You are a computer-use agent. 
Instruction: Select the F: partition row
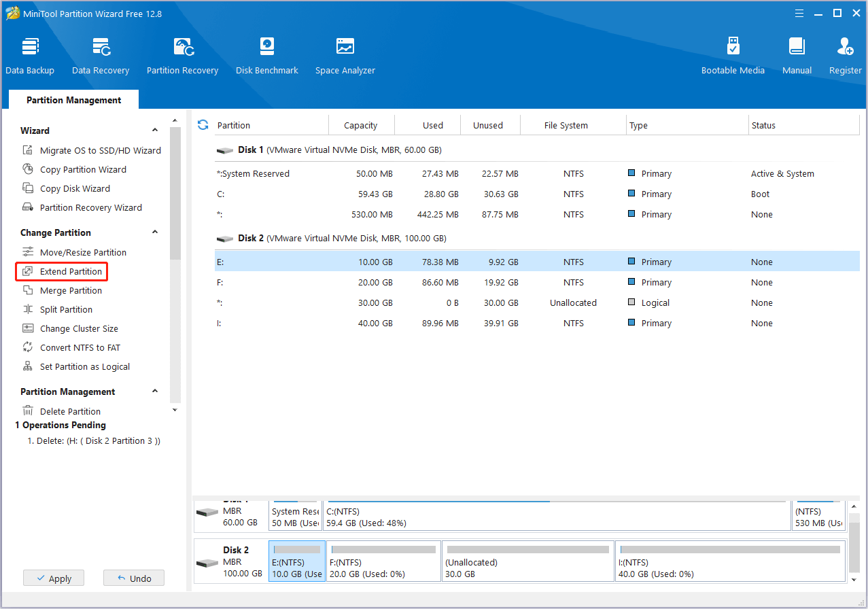click(537, 283)
